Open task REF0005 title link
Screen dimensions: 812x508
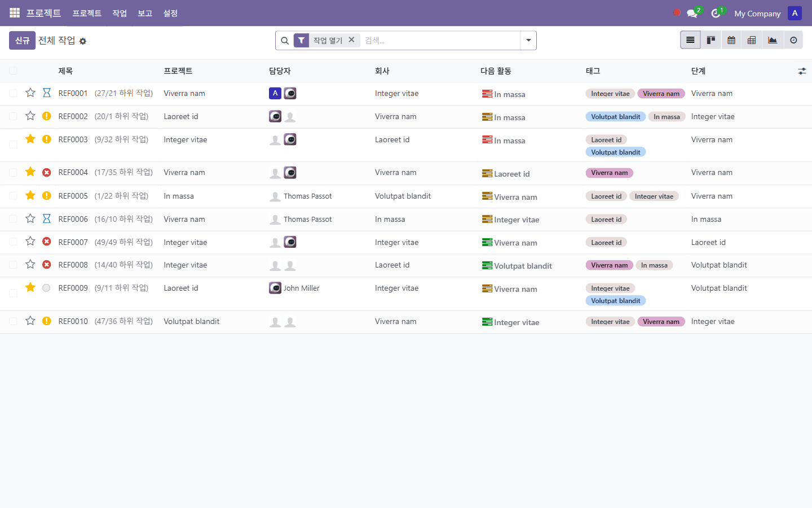(73, 196)
